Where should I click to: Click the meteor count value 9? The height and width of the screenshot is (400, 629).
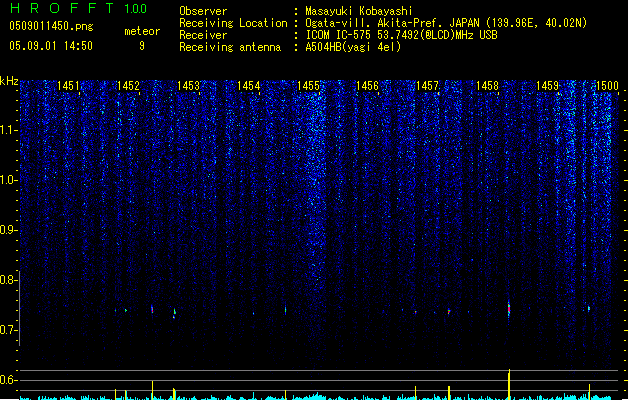(x=142, y=46)
